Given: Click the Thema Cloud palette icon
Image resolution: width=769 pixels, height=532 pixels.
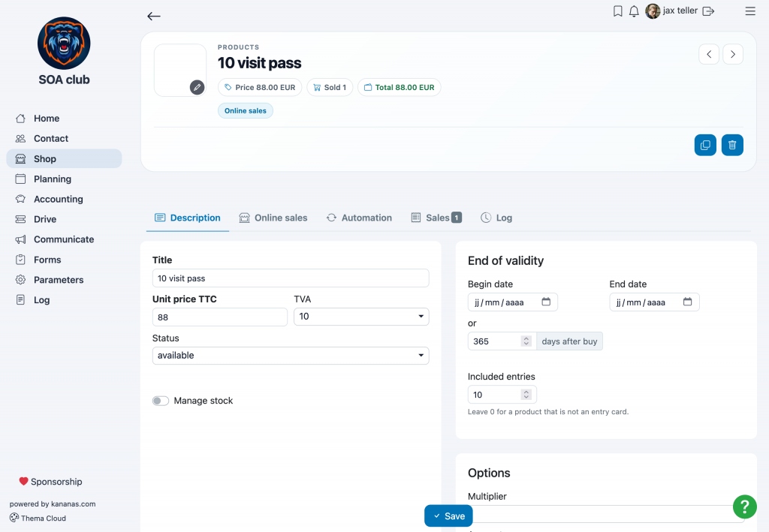Looking at the screenshot, I should click(14, 518).
